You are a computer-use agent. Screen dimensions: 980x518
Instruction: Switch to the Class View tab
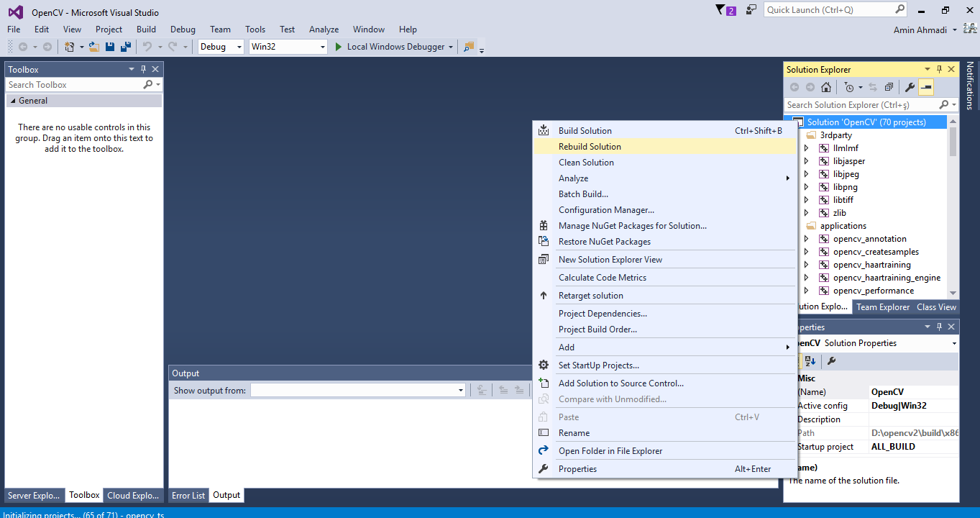[936, 306]
